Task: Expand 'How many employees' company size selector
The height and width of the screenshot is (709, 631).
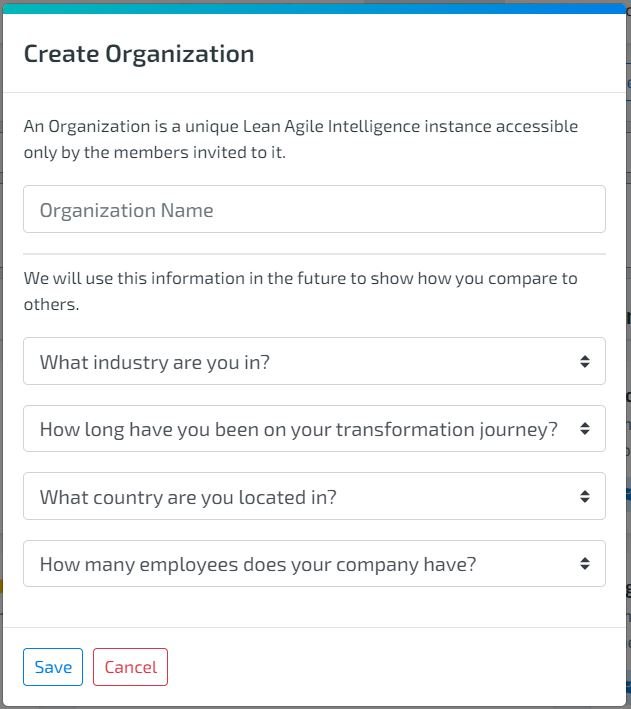Action: [x=314, y=563]
